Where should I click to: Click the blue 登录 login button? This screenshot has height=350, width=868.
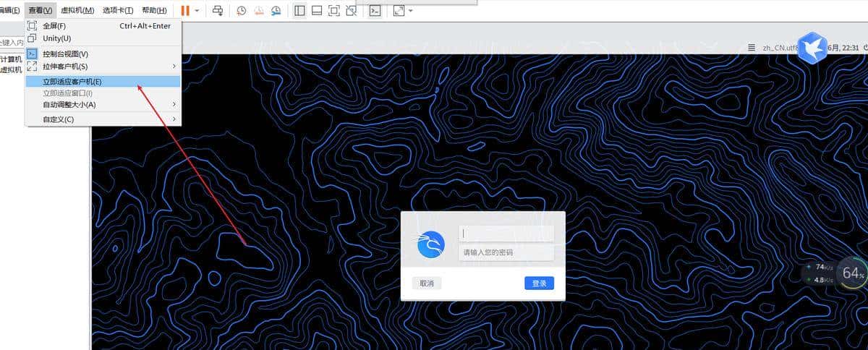tap(540, 283)
